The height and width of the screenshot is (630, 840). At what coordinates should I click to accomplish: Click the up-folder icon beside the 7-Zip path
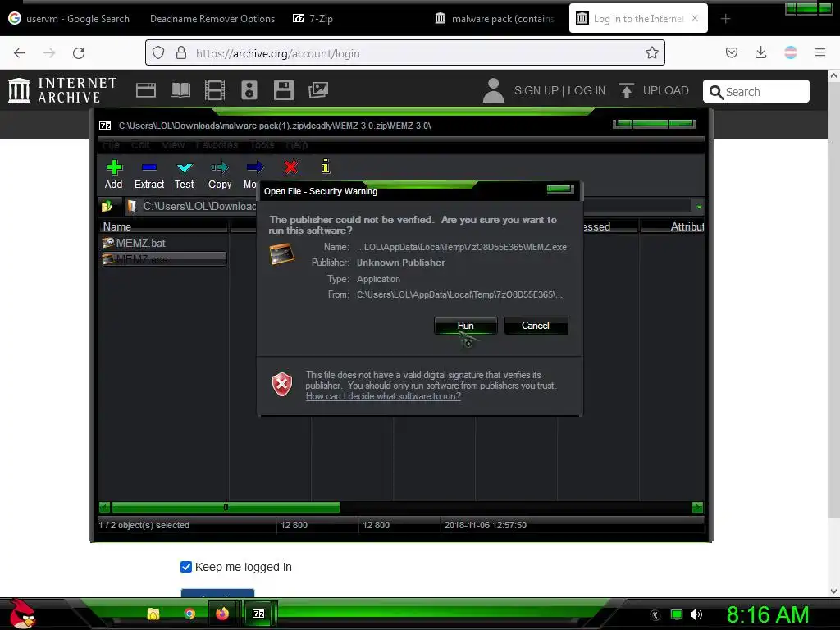pyautogui.click(x=107, y=206)
